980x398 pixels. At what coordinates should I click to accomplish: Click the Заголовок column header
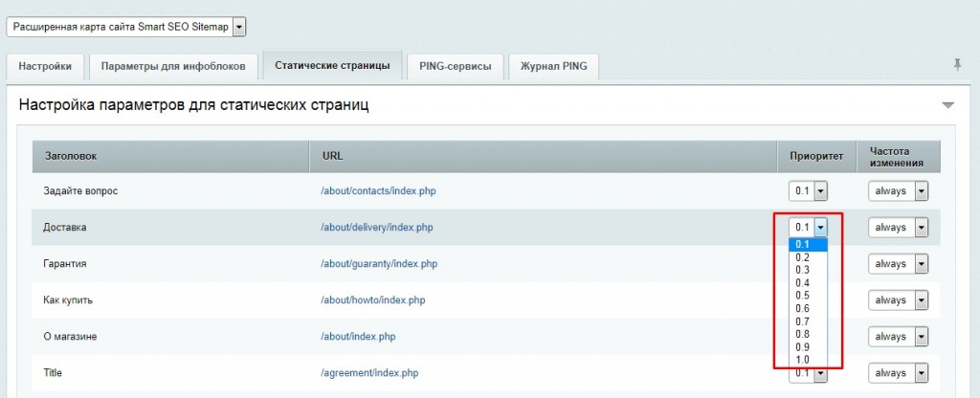tap(71, 155)
